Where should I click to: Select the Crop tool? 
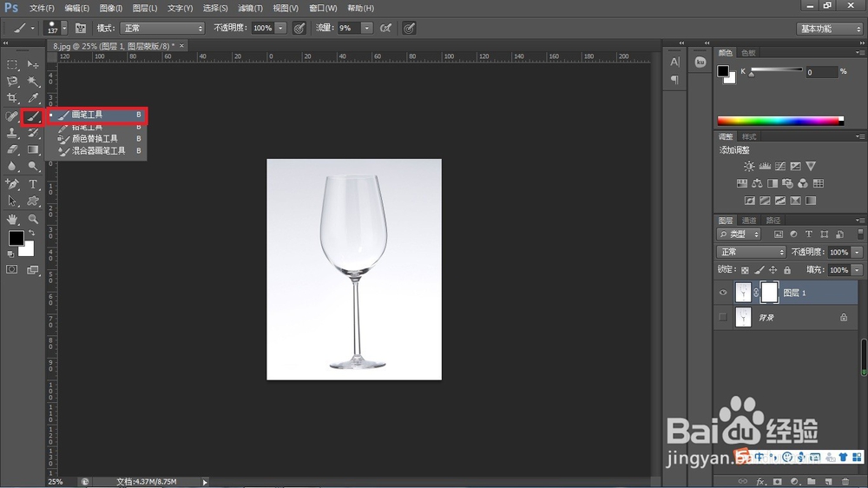12,99
